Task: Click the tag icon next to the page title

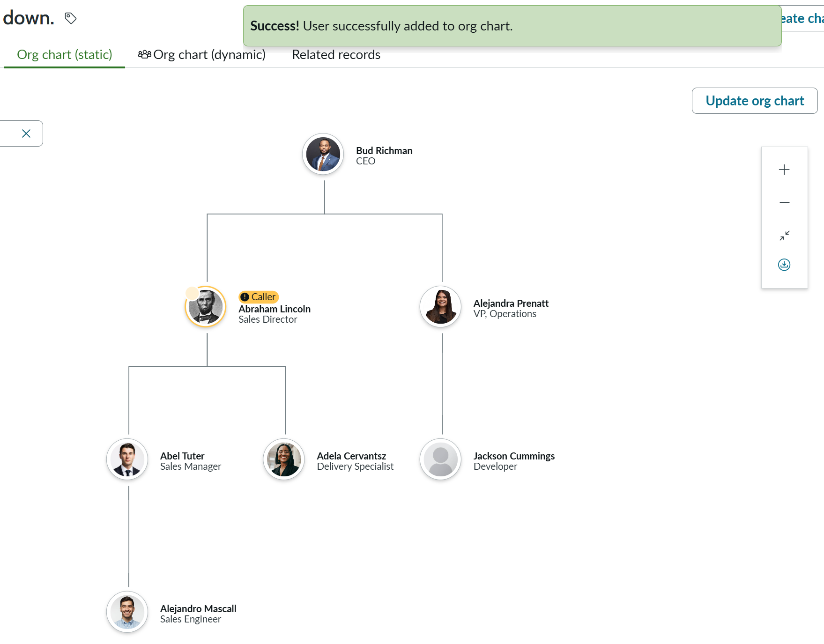Action: 70,18
